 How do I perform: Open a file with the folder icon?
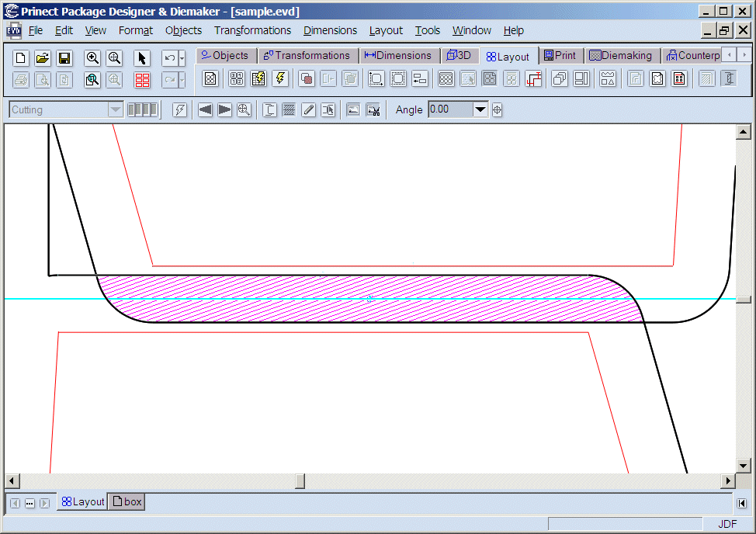[43, 58]
